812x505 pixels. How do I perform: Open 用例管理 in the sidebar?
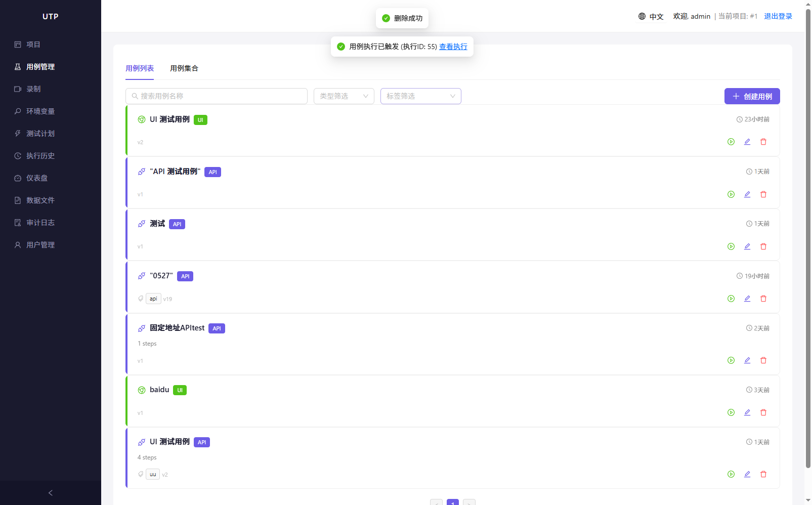coord(51,67)
